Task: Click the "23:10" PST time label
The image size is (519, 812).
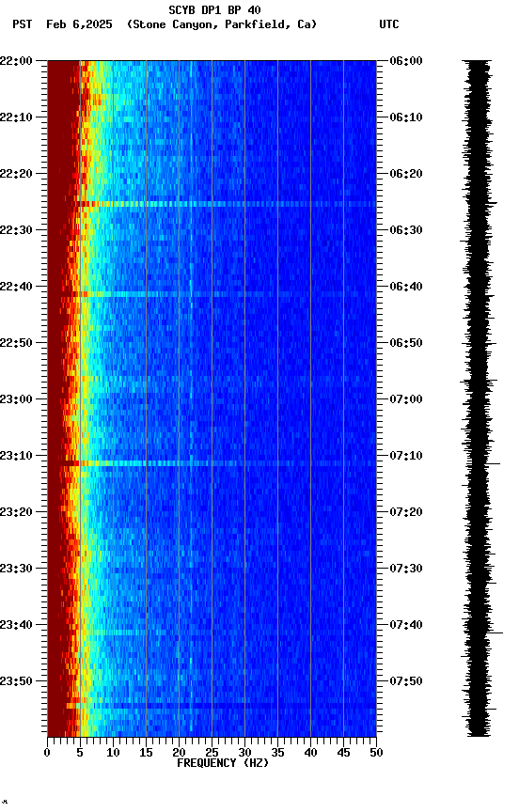Action: tap(16, 456)
